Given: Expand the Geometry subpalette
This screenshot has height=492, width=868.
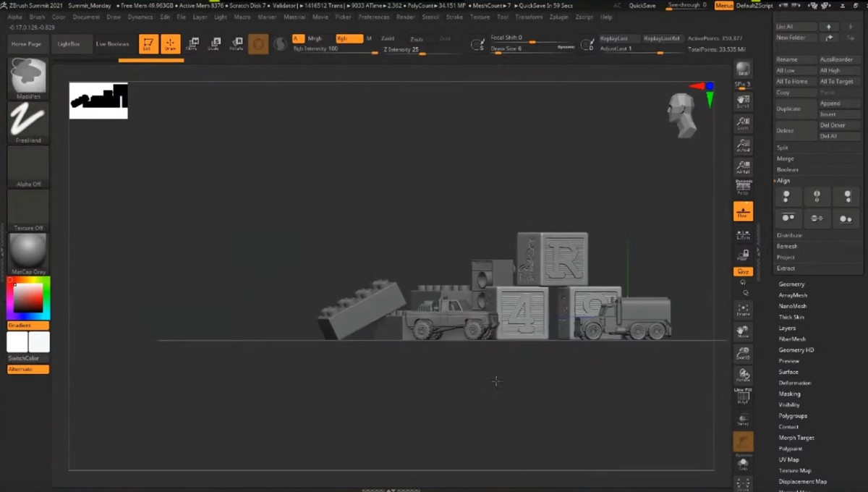Looking at the screenshot, I should tap(791, 284).
